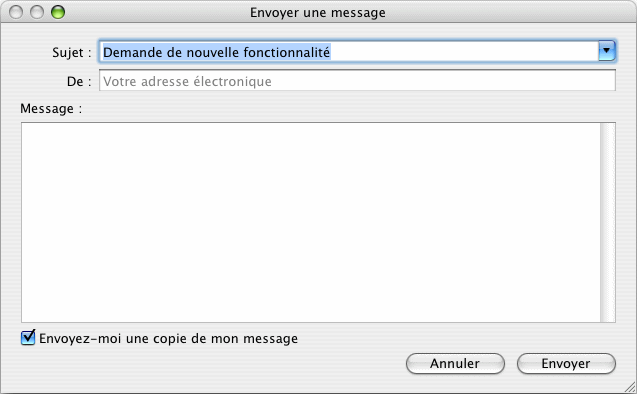Click the 'De :' label
This screenshot has width=637, height=394.
click(79, 82)
